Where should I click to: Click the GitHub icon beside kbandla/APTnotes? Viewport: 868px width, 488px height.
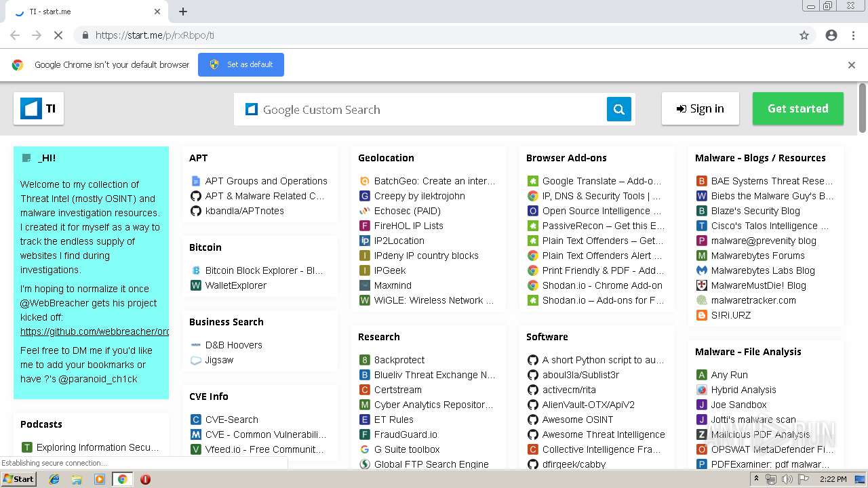pyautogui.click(x=196, y=211)
